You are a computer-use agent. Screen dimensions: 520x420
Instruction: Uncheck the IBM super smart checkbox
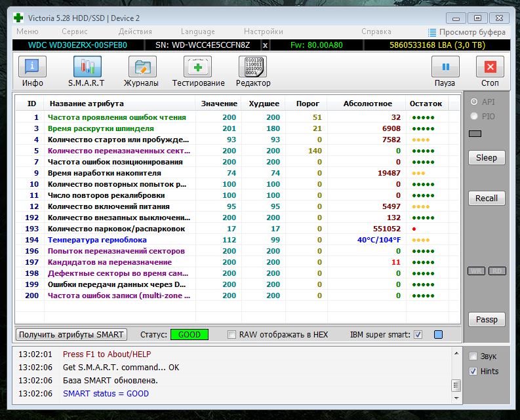coord(418,334)
